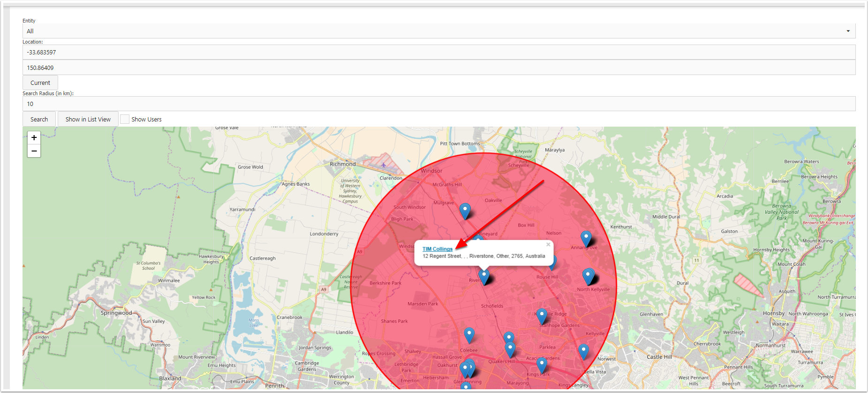Click the Castle Hill map label
Viewport: 868px width, 393px height.
pos(659,357)
